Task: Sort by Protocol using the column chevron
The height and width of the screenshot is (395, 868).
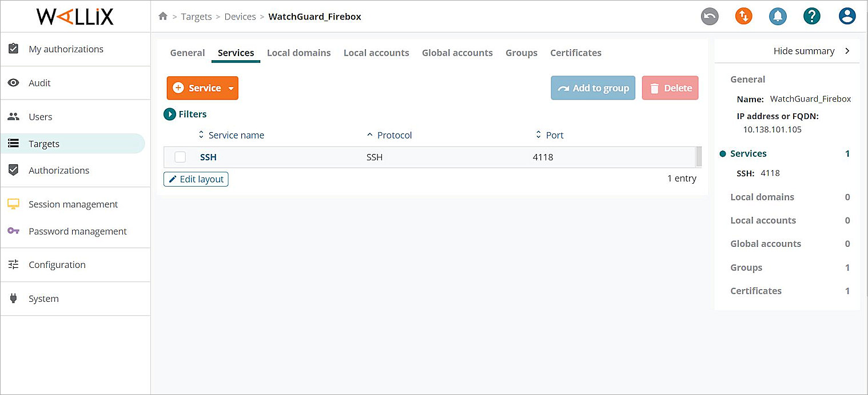Action: click(x=369, y=135)
